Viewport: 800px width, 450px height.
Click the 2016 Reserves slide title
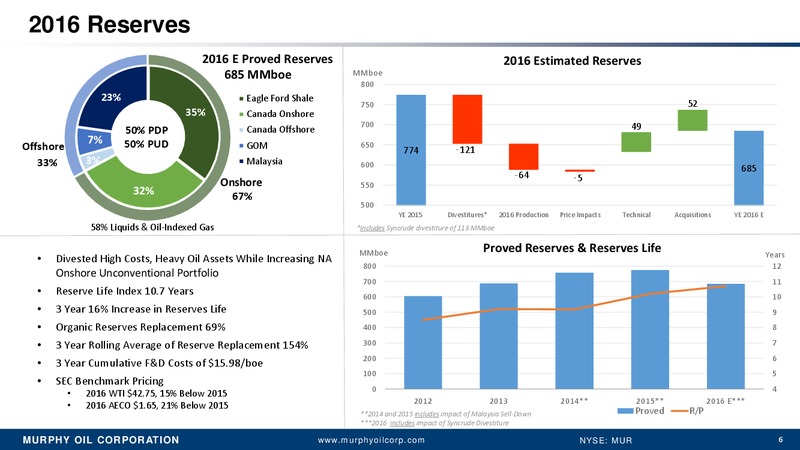click(109, 24)
